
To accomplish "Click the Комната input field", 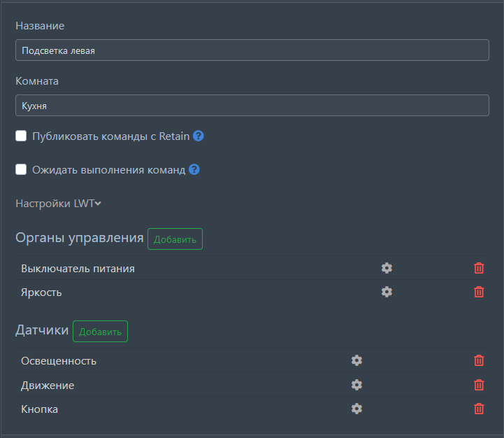I will pos(252,106).
